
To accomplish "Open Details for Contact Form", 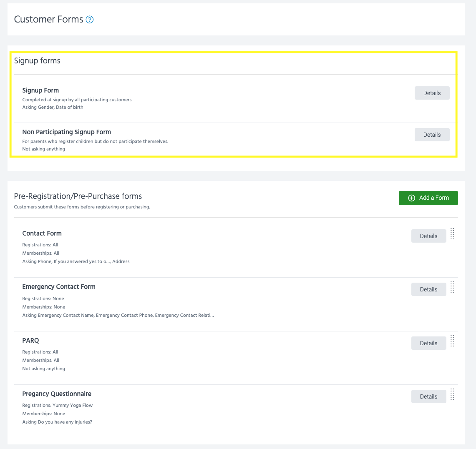I will point(428,236).
